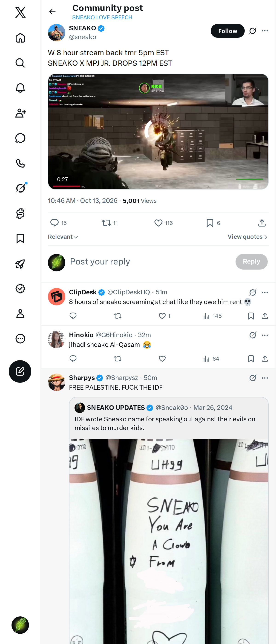The width and height of the screenshot is (276, 644).
Task: Click the compose post button
Action: [20, 371]
